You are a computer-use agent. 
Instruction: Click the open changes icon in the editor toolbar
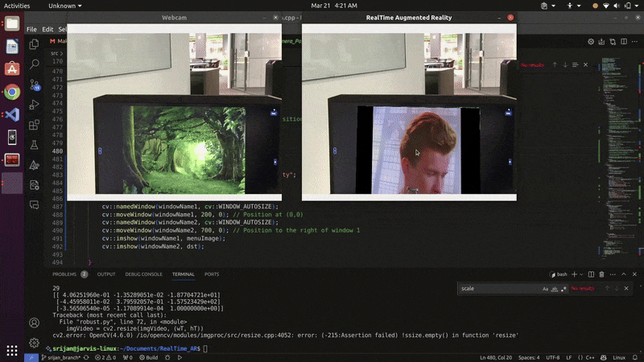tap(613, 42)
